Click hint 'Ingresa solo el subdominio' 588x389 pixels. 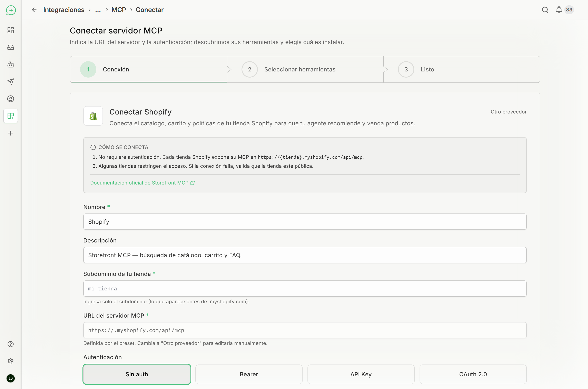tap(166, 302)
